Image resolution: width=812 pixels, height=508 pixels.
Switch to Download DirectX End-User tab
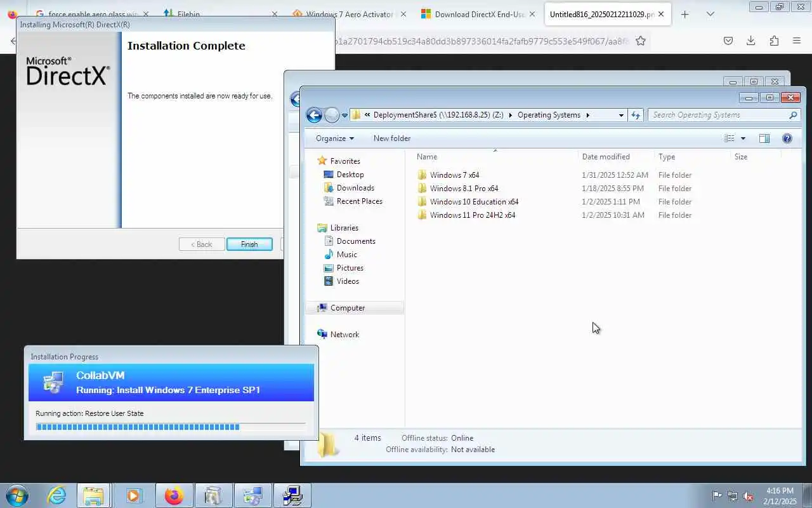click(478, 14)
